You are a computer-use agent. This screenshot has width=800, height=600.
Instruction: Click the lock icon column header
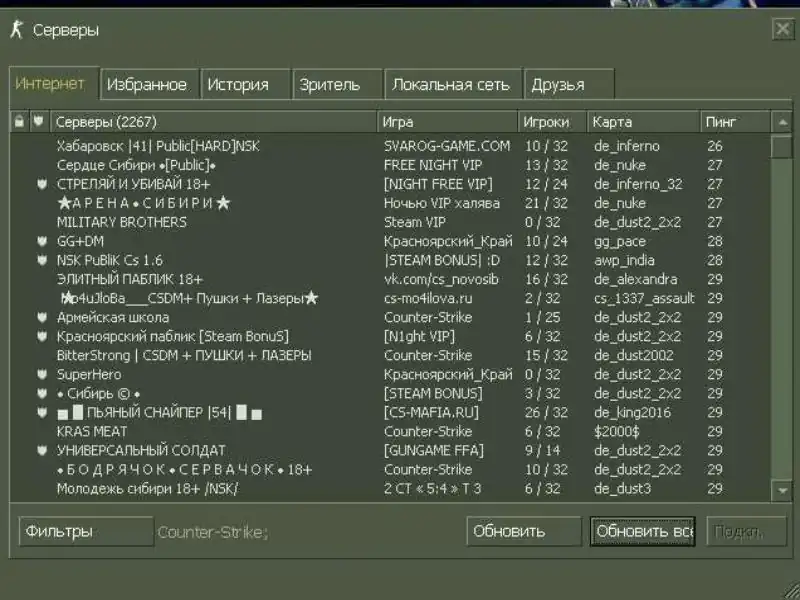19,122
